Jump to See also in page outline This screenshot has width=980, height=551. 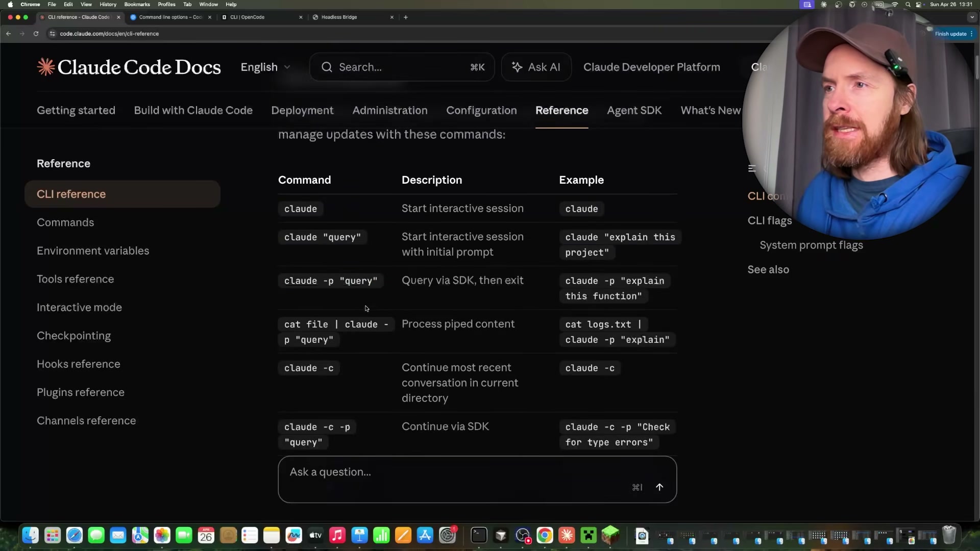(x=768, y=269)
